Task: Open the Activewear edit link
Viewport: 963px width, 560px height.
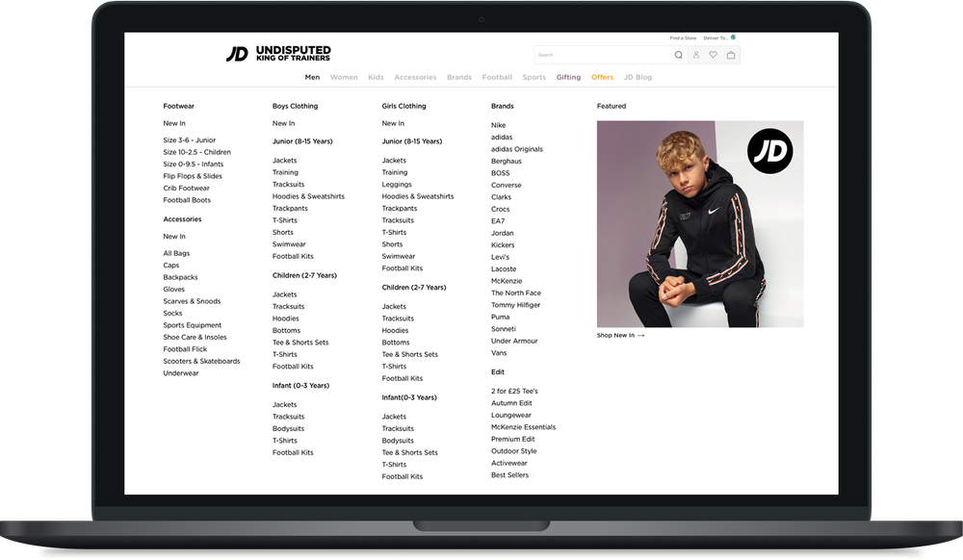Action: pyautogui.click(x=509, y=463)
